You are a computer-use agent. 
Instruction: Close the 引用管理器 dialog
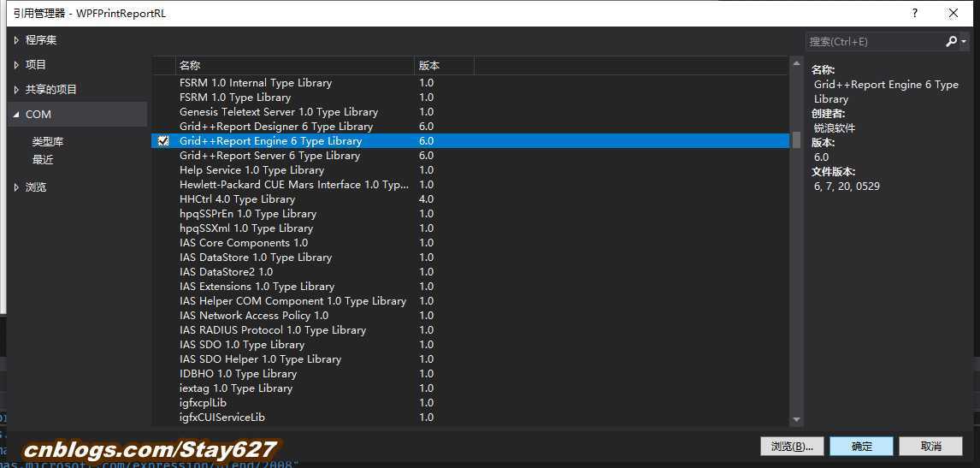(953, 13)
